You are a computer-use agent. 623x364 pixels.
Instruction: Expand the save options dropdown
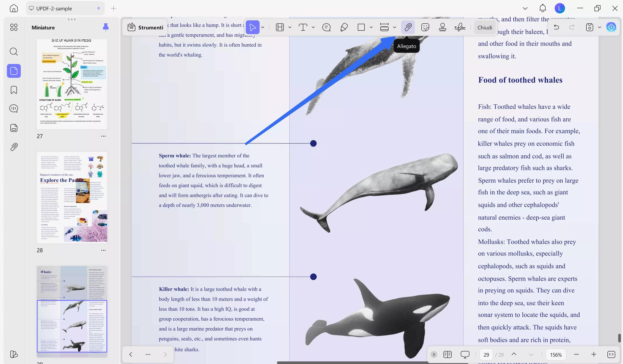coord(599,27)
